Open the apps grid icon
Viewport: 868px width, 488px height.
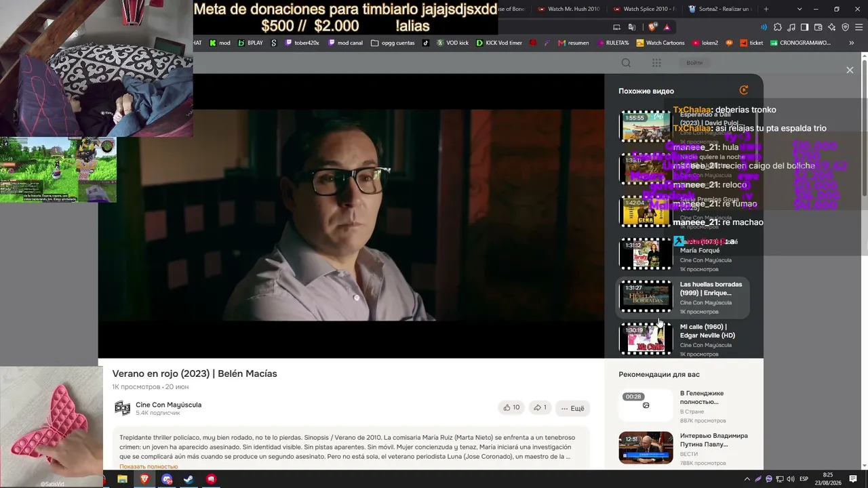[656, 62]
